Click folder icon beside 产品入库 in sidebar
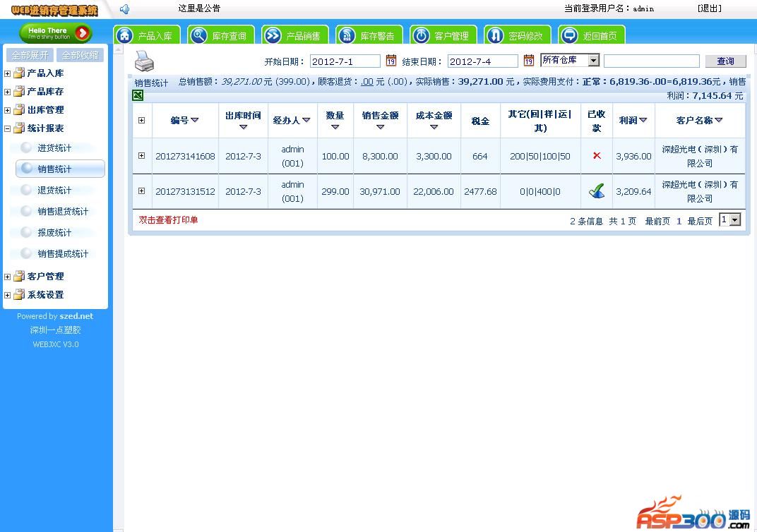Image resolution: width=757 pixels, height=532 pixels. tap(19, 73)
